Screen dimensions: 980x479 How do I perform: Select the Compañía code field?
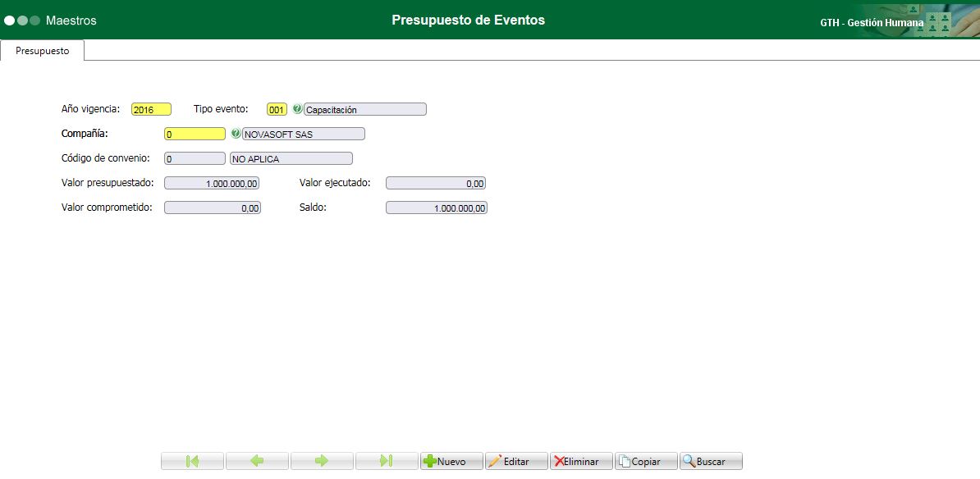pyautogui.click(x=195, y=133)
